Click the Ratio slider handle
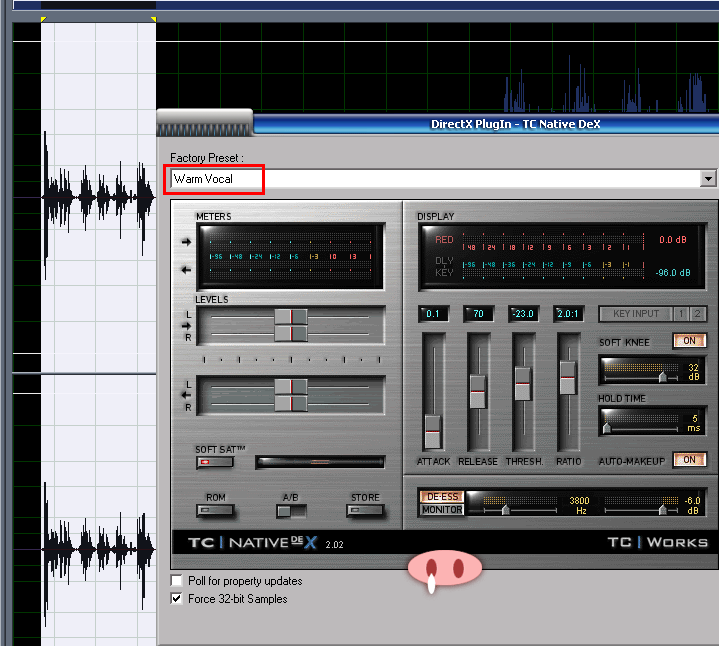The width and height of the screenshot is (719, 646). 568,378
